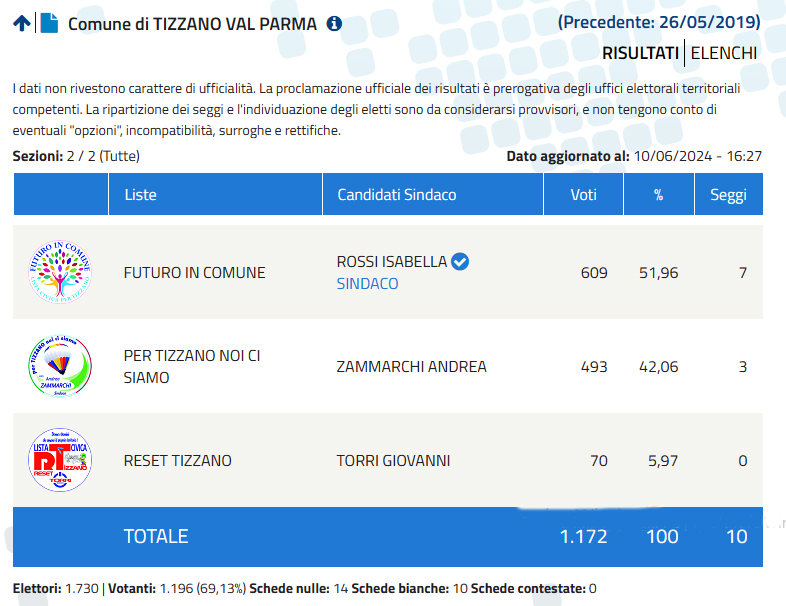The height and width of the screenshot is (606, 786).
Task: Click the Seggi column header
Action: click(x=729, y=194)
